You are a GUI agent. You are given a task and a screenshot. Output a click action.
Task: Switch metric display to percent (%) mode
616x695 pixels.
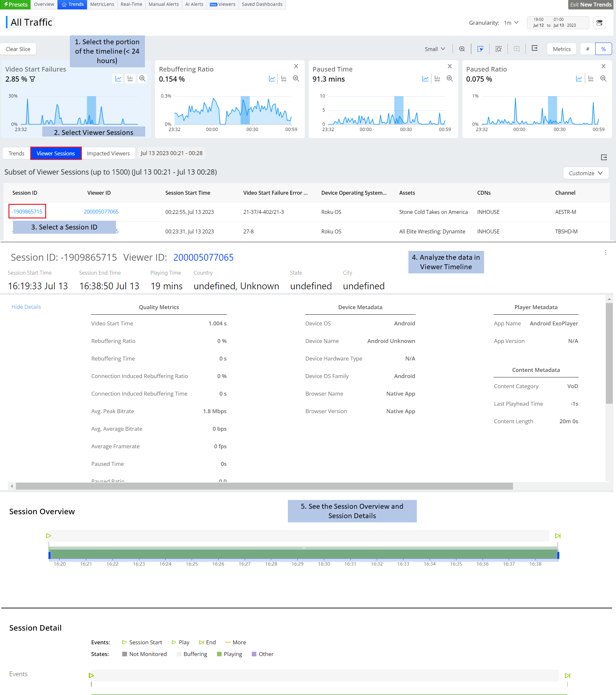coord(603,49)
